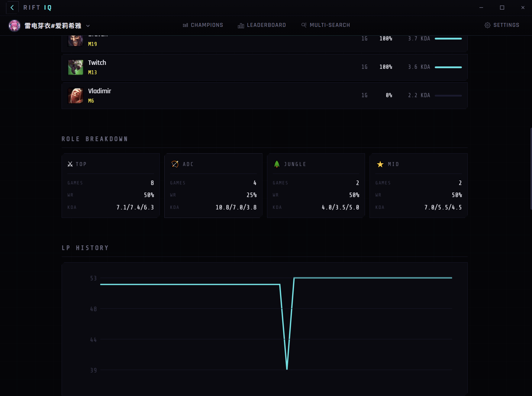Click the Twitch champion portrait
Viewport: 532px width, 396px height.
[76, 67]
